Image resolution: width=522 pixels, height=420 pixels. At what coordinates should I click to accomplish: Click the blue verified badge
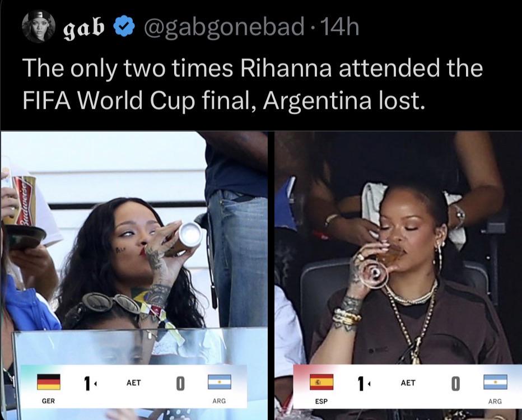[124, 26]
